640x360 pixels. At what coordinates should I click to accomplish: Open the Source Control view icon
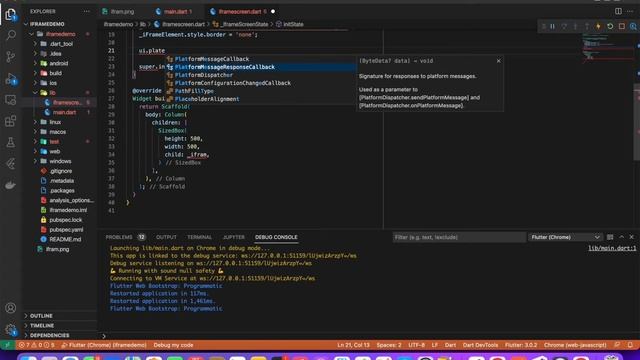[11, 57]
